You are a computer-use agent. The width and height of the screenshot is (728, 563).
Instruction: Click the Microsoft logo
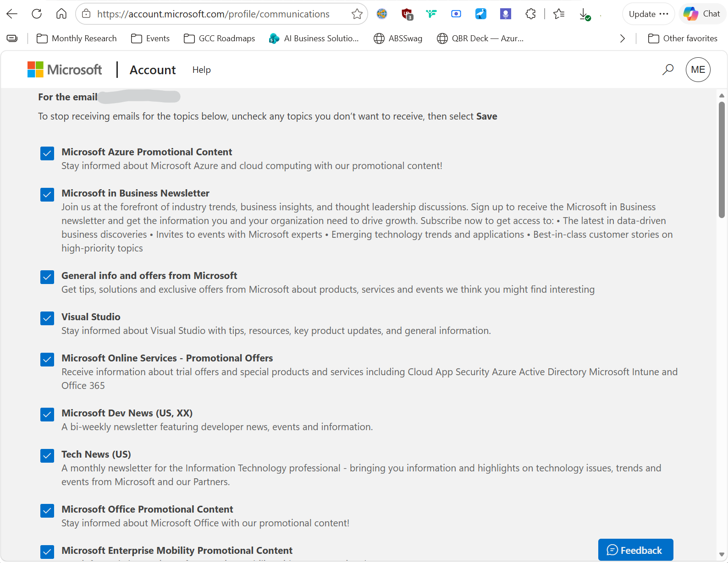click(x=65, y=70)
